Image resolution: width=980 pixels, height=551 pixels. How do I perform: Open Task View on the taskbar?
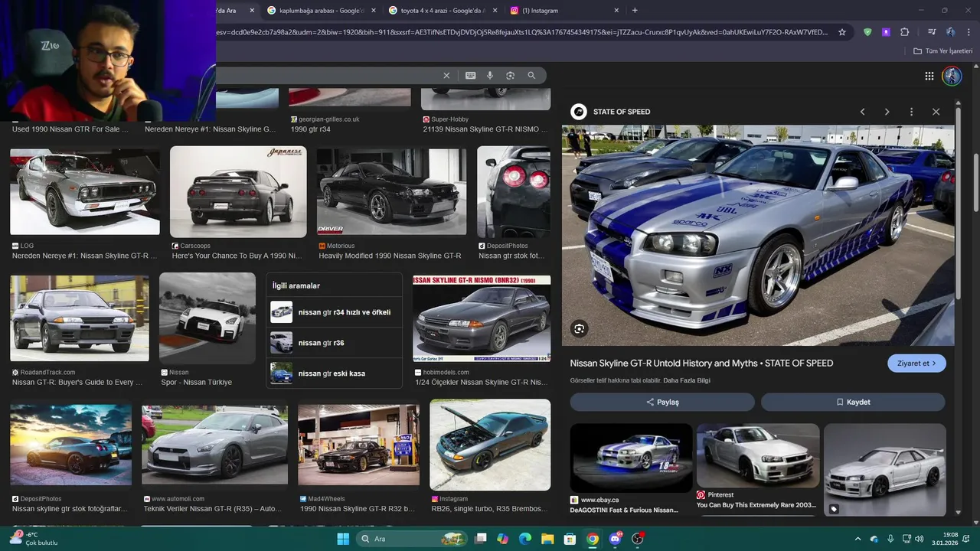coord(481,539)
